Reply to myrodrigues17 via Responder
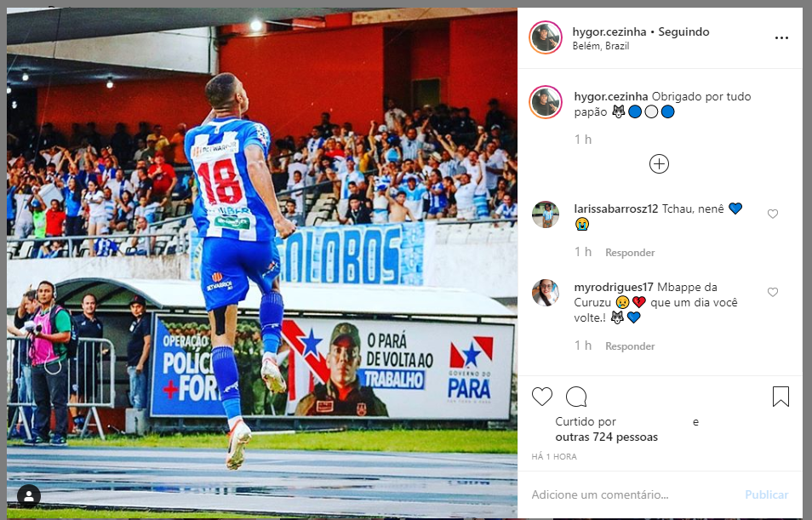 coord(630,346)
